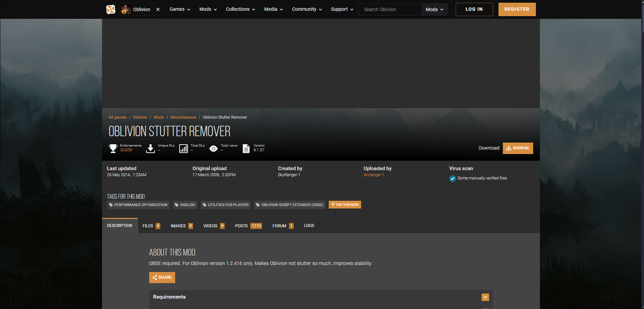Click the MANUAL download button
This screenshot has height=309, width=644.
518,148
